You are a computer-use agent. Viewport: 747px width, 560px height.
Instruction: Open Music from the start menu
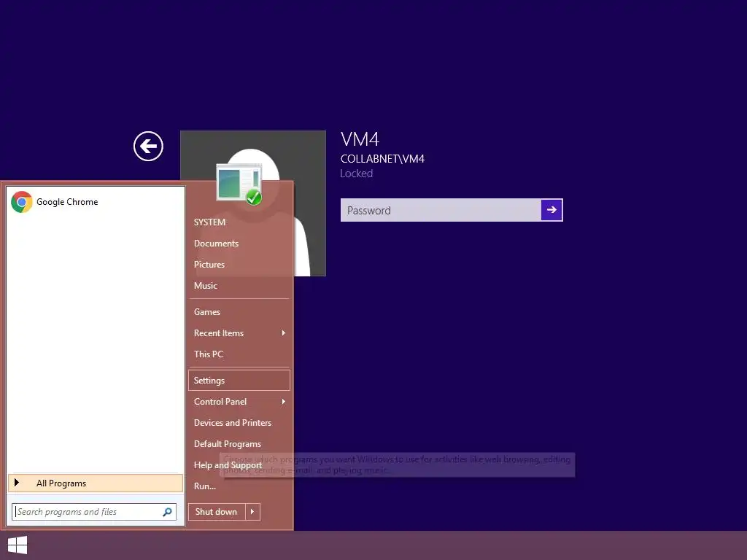tap(205, 286)
